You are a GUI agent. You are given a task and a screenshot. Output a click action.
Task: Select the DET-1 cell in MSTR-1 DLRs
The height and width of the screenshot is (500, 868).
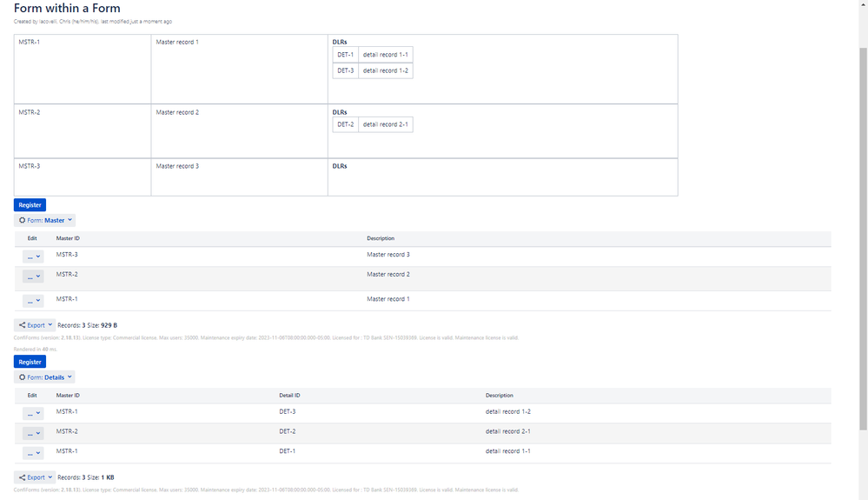[x=346, y=55]
